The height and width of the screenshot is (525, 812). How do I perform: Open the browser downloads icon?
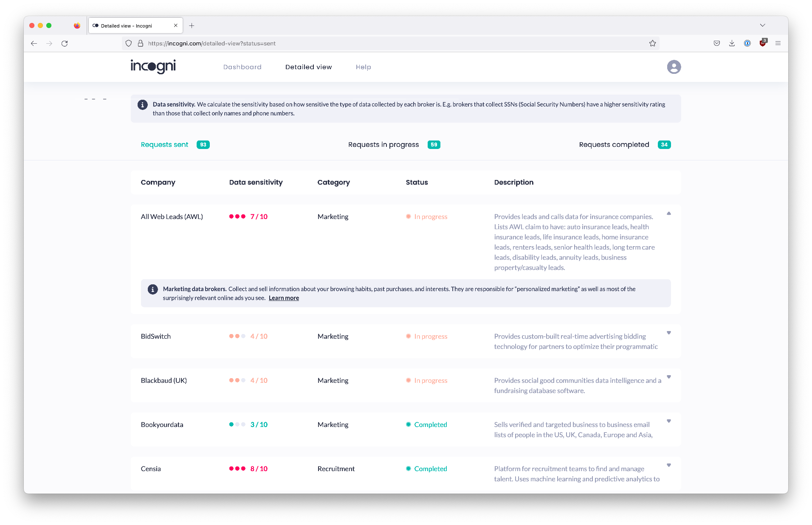(x=732, y=43)
